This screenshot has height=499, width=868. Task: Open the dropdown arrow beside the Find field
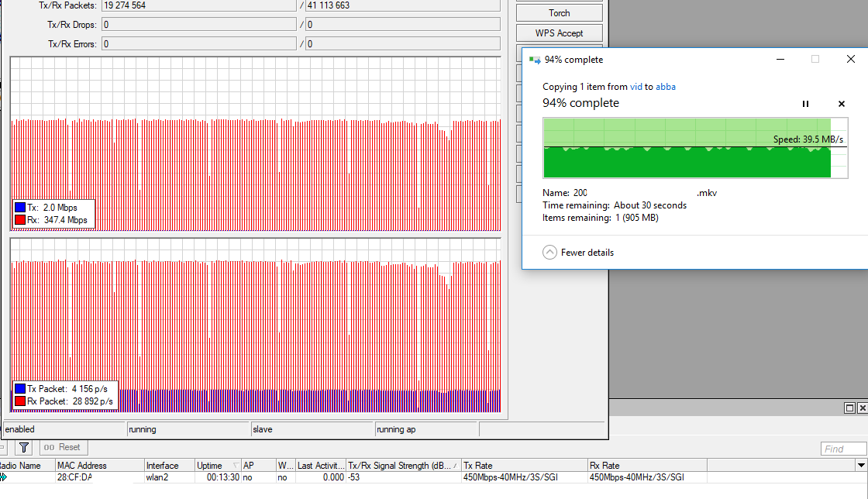click(860, 466)
